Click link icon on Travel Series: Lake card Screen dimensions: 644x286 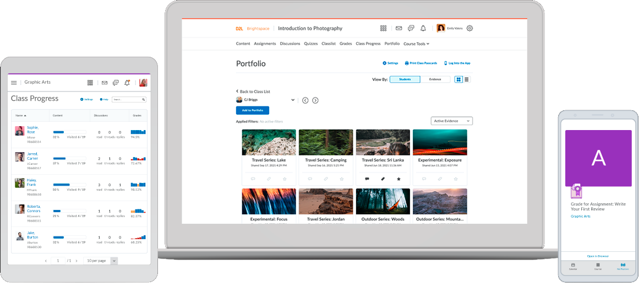coord(269,179)
